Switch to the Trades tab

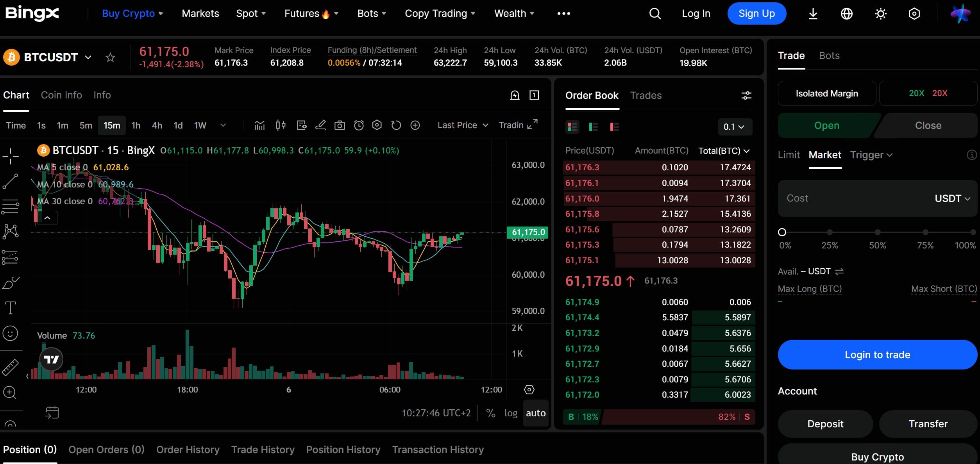[x=646, y=95]
